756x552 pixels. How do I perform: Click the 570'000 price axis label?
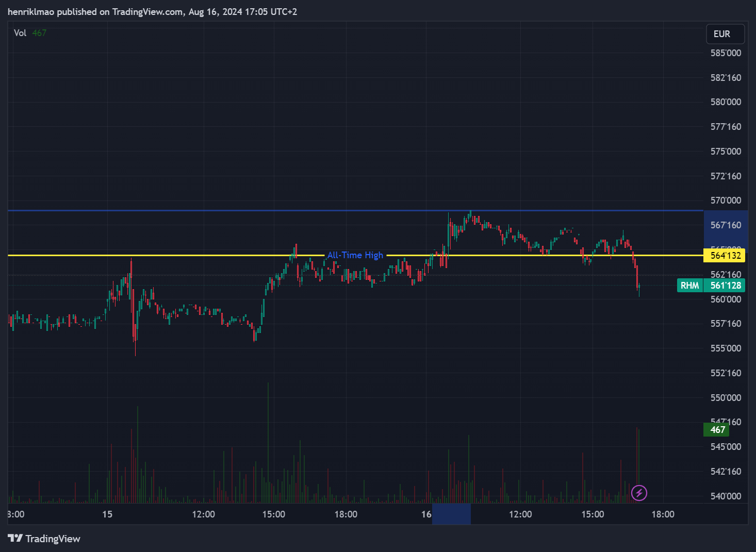pos(726,200)
